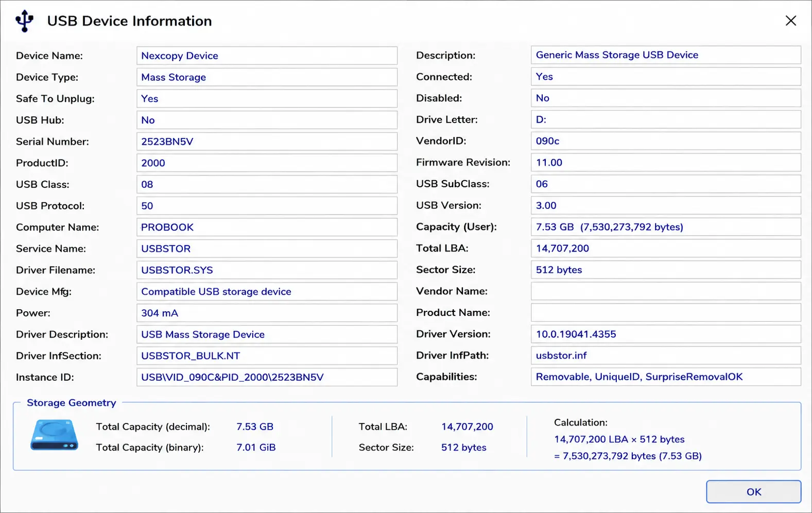Click the Capacity (User) field value
812x513 pixels.
pos(666,226)
